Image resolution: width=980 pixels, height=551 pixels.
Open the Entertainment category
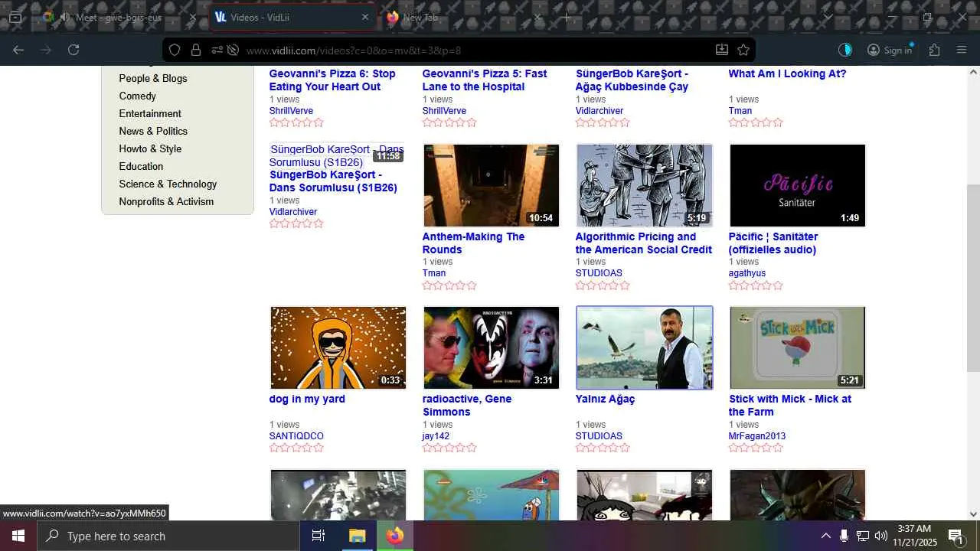(x=150, y=113)
